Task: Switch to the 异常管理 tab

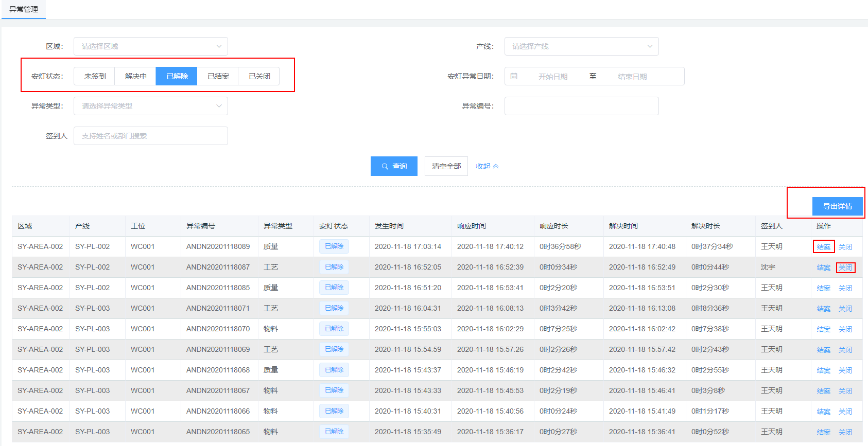Action: pos(24,9)
